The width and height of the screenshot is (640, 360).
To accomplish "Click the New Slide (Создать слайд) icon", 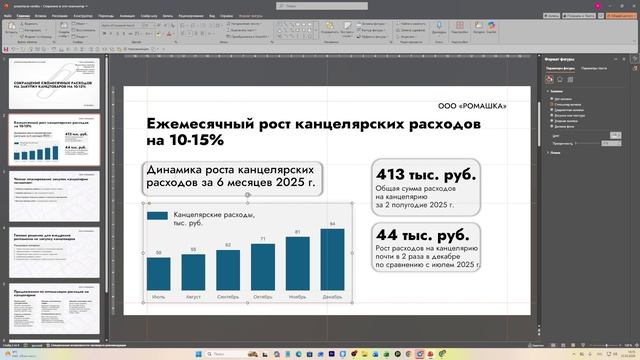I will (64, 26).
